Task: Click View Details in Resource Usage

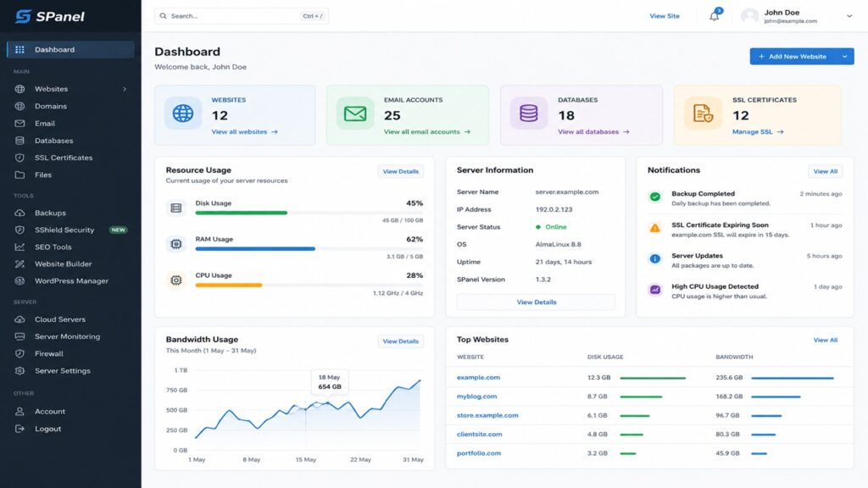Action: [401, 171]
